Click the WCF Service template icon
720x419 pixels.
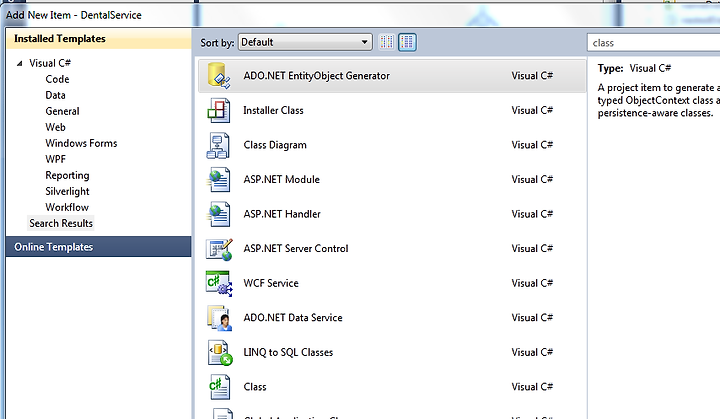219,283
